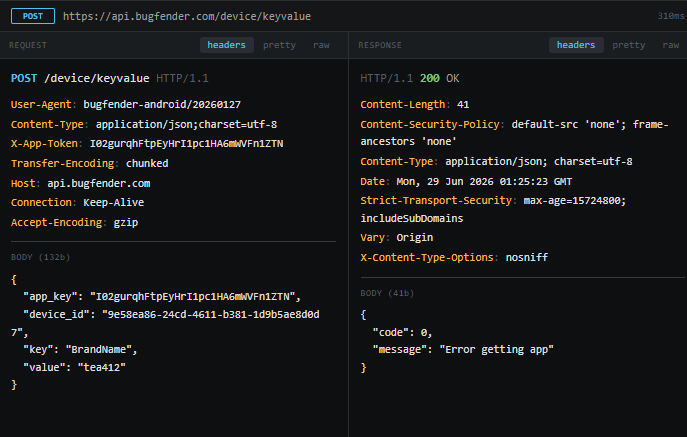
Task: Select the "device_id" line in request body
Action: (x=165, y=323)
